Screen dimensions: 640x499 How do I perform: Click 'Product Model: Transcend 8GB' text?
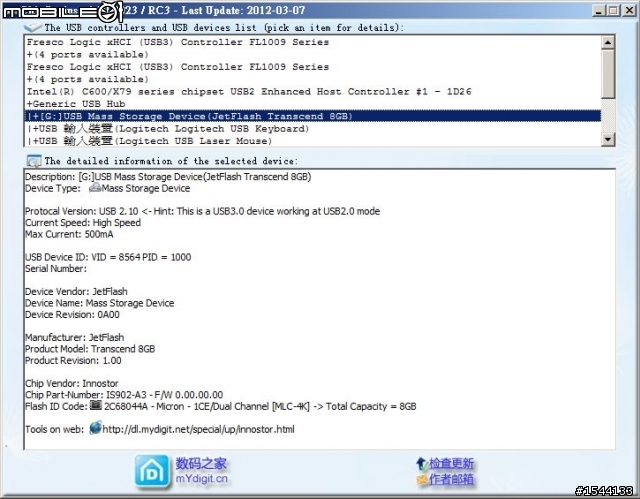point(90,349)
